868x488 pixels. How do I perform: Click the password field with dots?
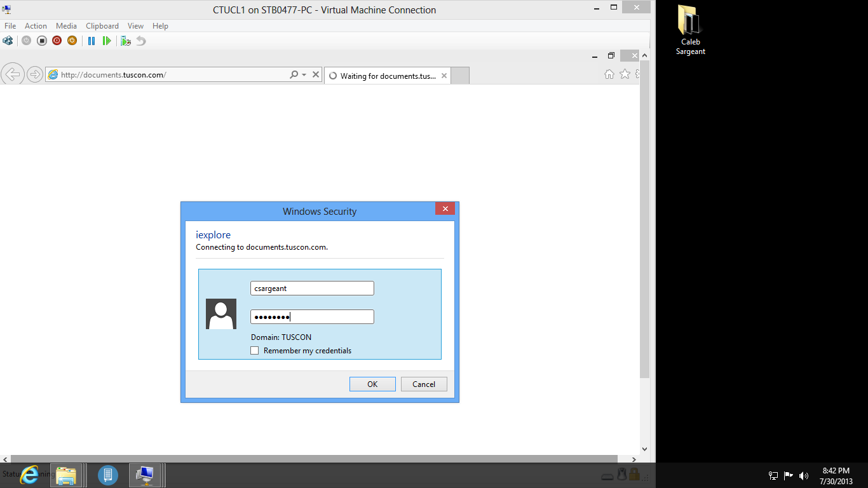tap(312, 316)
